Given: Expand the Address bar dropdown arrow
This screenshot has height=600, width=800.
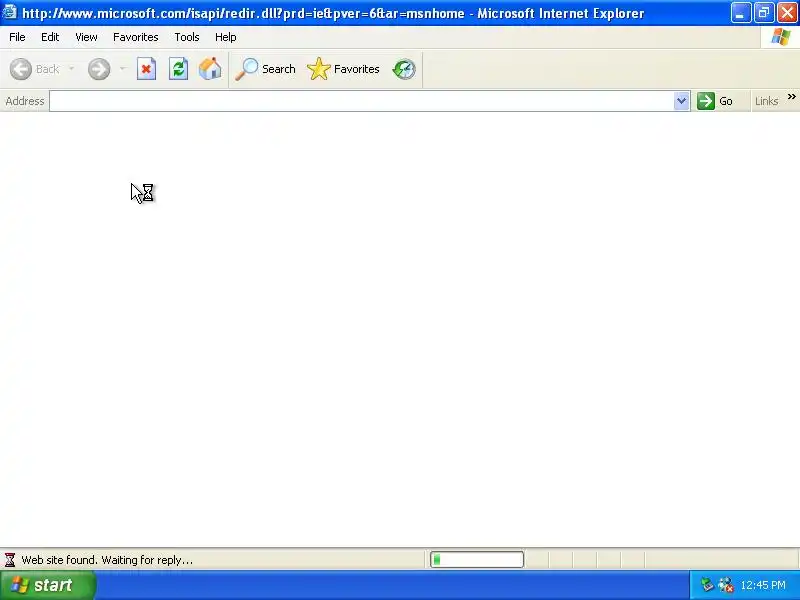Looking at the screenshot, I should (x=682, y=101).
